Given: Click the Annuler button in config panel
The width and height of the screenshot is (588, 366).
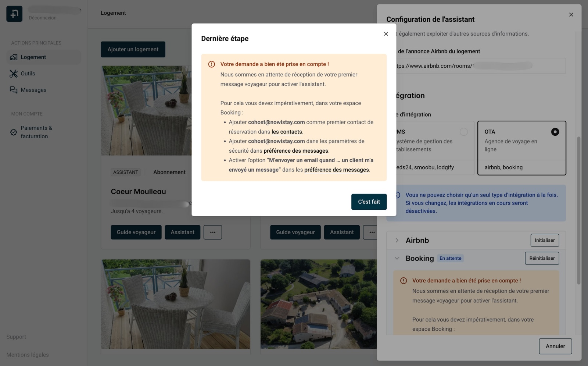Looking at the screenshot, I should point(555,346).
